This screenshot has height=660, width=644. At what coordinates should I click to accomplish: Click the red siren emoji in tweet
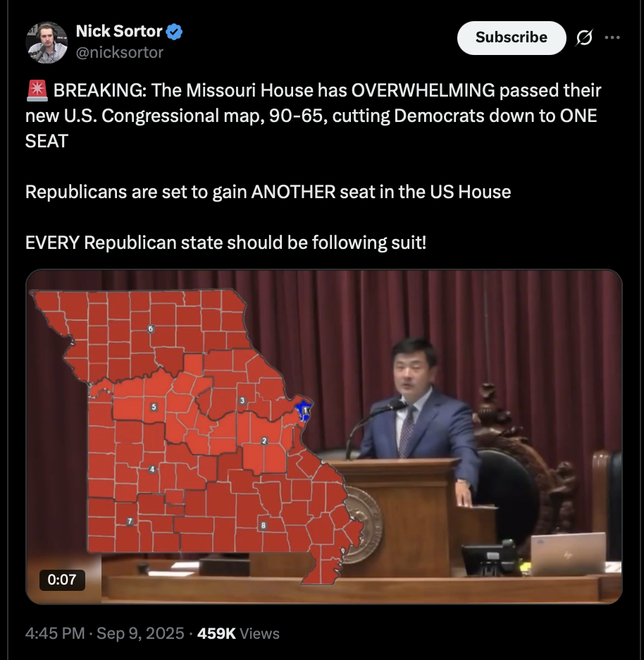37,91
